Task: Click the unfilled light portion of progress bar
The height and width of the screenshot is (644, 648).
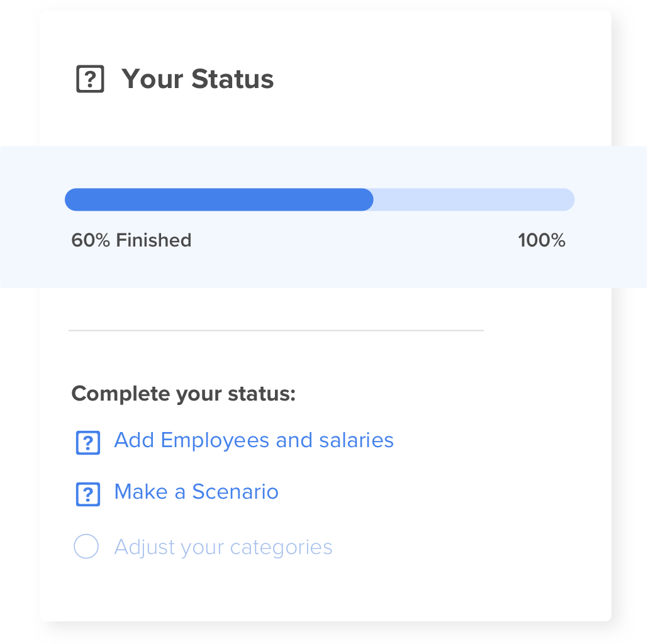Action: 473,199
